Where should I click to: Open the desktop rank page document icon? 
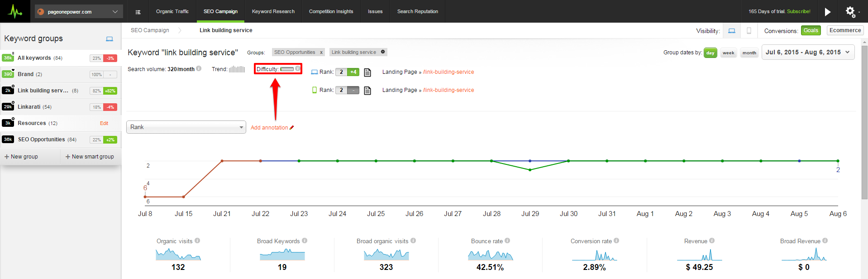(x=367, y=72)
